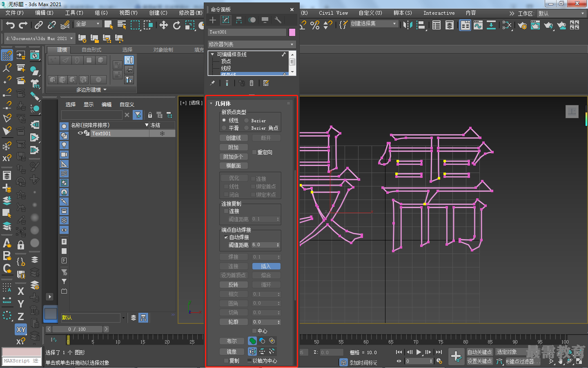The width and height of the screenshot is (588, 368).
Task: Select the Linear new vertex type radio
Action: (224, 120)
